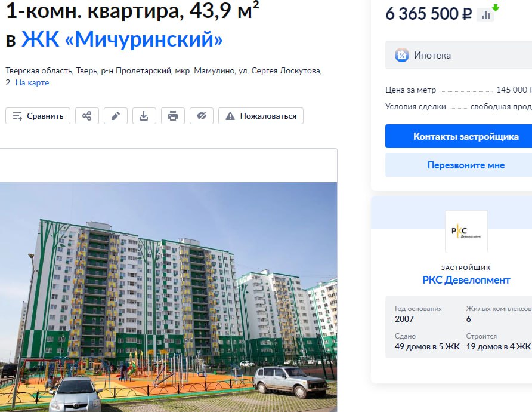This screenshot has width=532, height=412.
Task: Click the mortgage house percent icon
Action: coord(402,55)
